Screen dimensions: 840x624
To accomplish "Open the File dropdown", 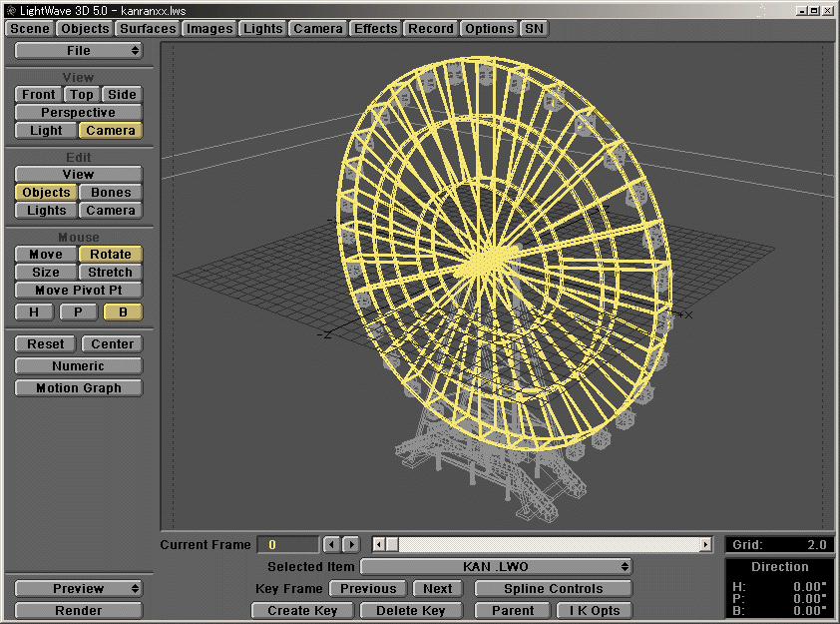I will (x=78, y=51).
